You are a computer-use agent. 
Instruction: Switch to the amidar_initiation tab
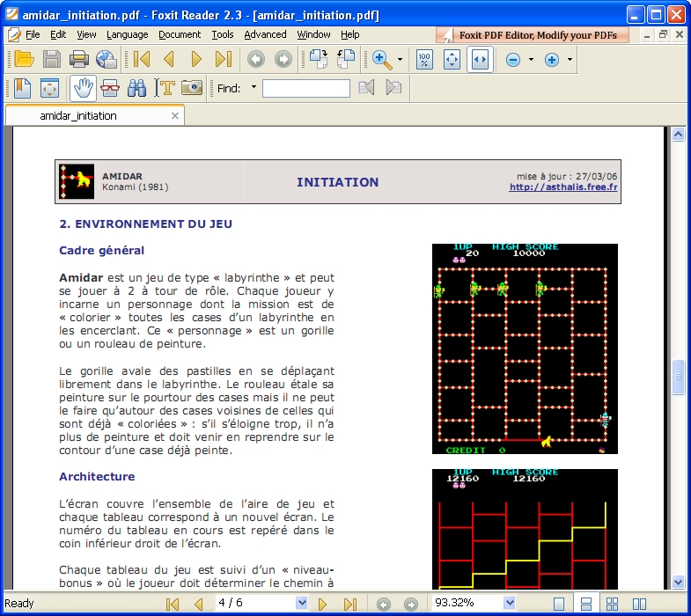pos(78,115)
